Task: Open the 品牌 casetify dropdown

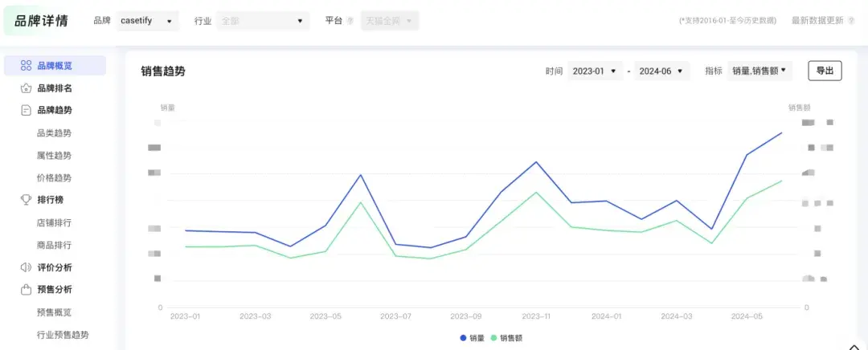Action: [x=147, y=21]
